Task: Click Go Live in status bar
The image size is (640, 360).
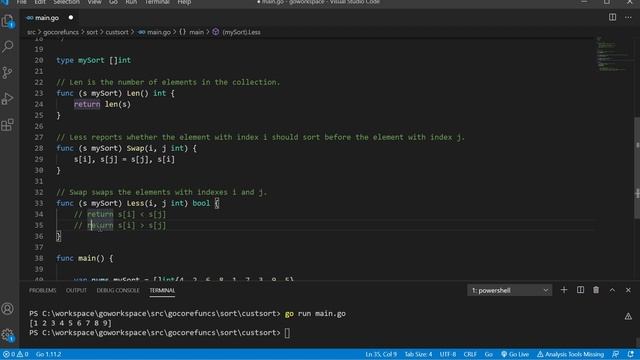Action: (515, 354)
